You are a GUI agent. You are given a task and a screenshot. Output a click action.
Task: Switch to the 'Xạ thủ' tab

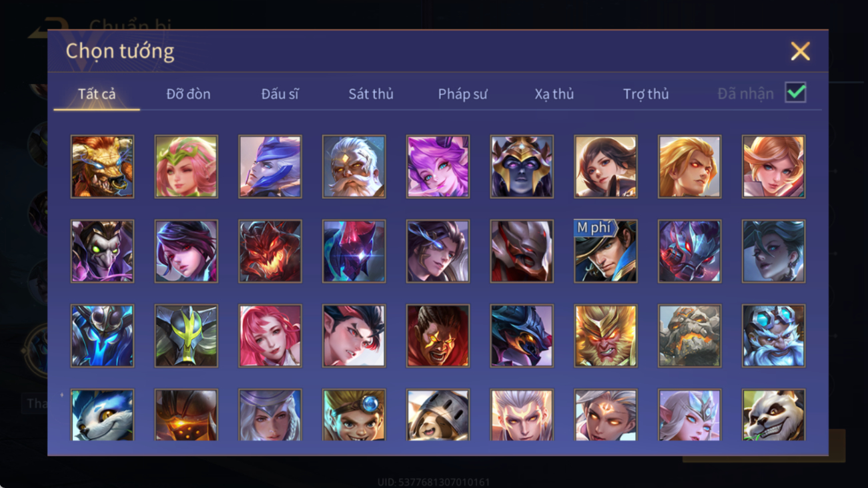(554, 94)
